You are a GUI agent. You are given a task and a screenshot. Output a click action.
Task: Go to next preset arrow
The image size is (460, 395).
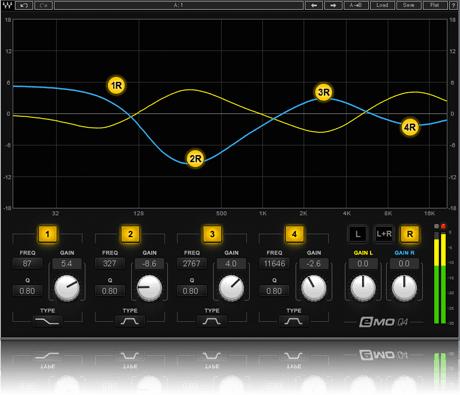click(x=333, y=5)
